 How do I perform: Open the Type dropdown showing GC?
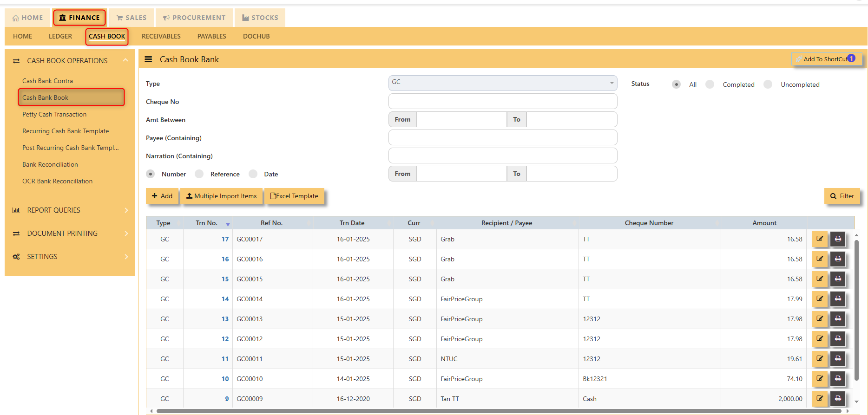503,83
